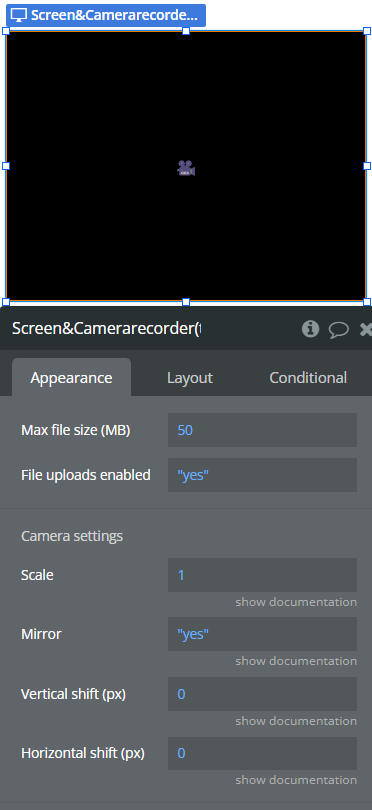Switch to the Appearance tab

coord(71,378)
